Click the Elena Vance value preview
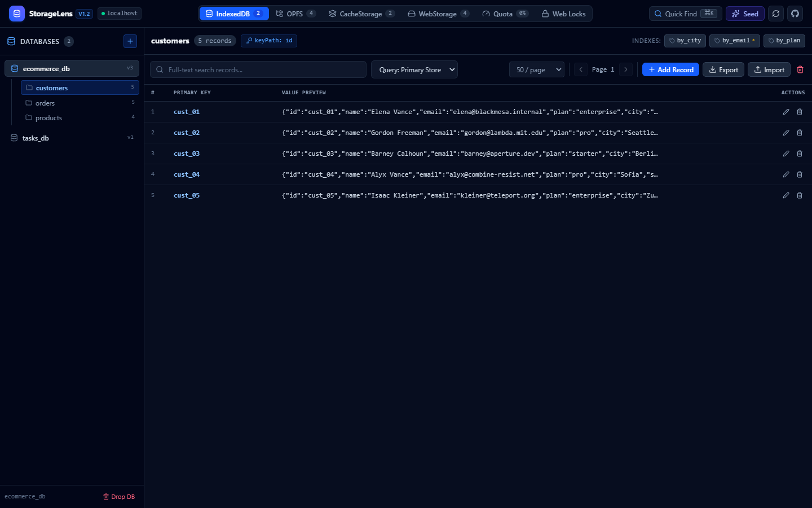This screenshot has width=812, height=508. (x=470, y=112)
